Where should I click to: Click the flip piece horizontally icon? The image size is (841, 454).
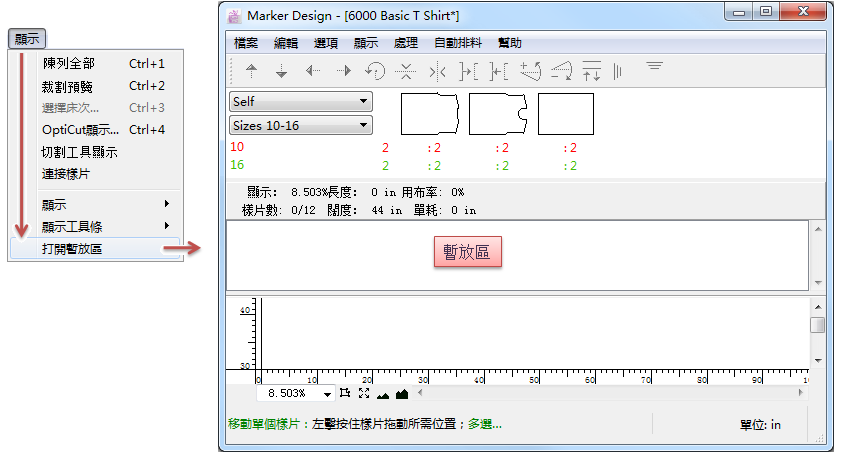click(437, 71)
